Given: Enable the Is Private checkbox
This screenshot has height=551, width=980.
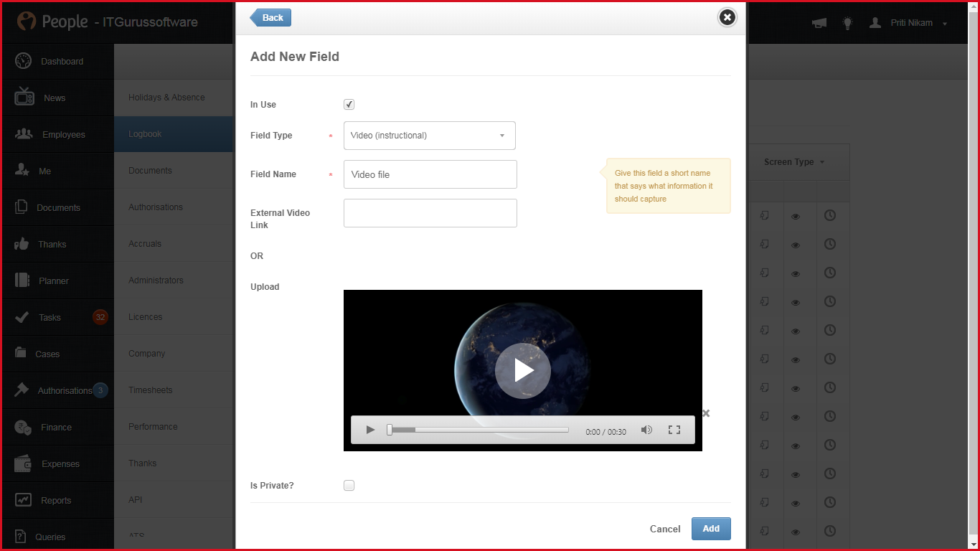Looking at the screenshot, I should point(349,486).
